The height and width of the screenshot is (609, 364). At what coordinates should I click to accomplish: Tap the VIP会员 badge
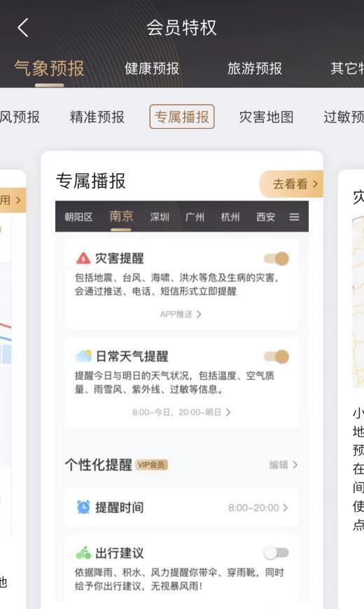point(151,465)
